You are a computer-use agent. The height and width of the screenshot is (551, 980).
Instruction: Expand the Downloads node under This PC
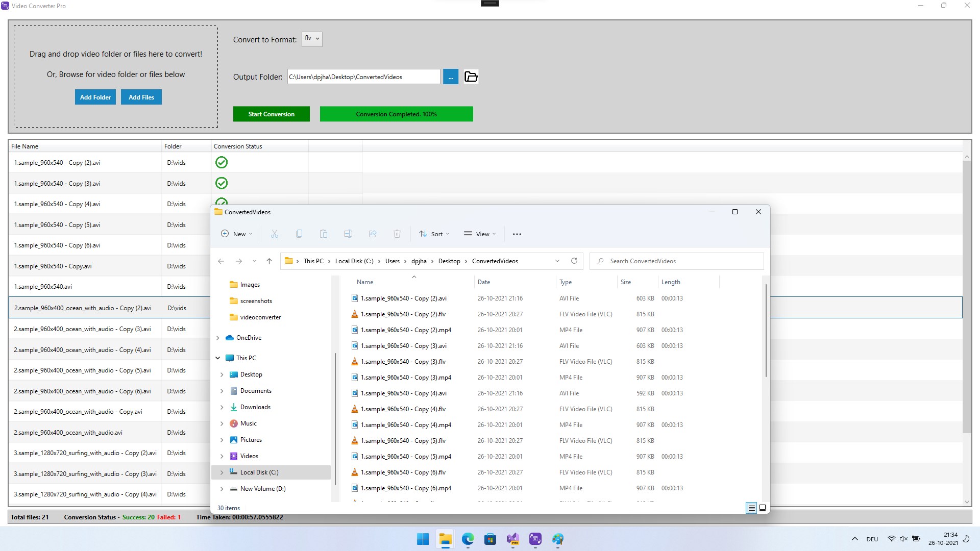click(x=222, y=407)
